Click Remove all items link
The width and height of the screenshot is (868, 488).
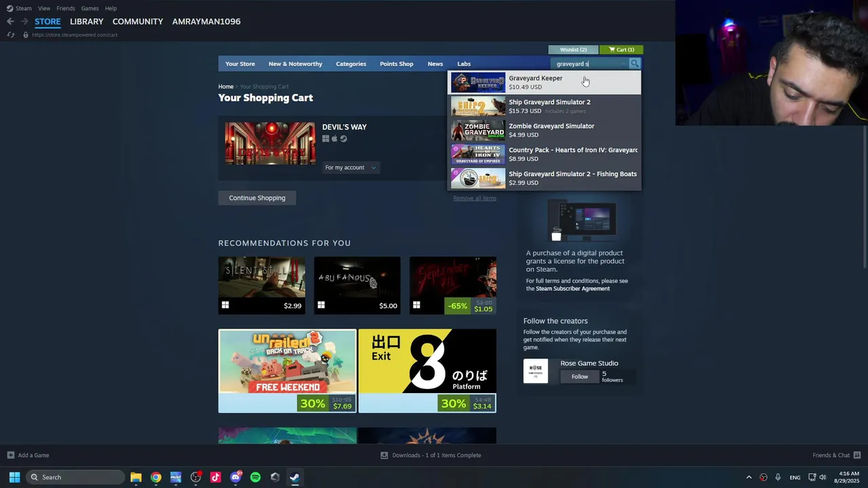(475, 198)
